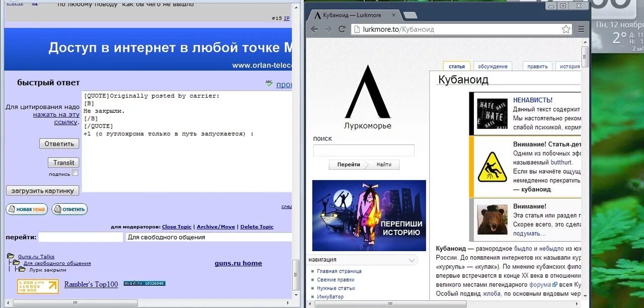Click into the quick reply text area
This screenshot has width=644, height=308.
tap(187, 141)
